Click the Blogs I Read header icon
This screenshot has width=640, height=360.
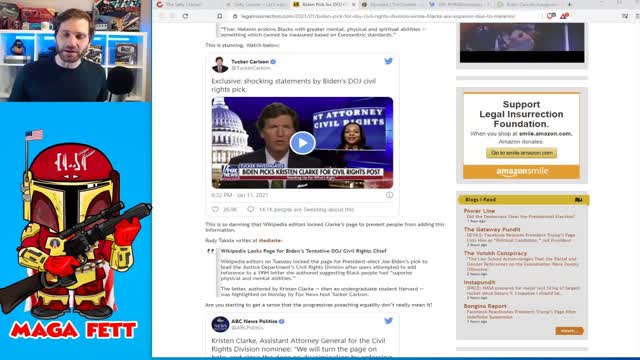click(x=578, y=200)
